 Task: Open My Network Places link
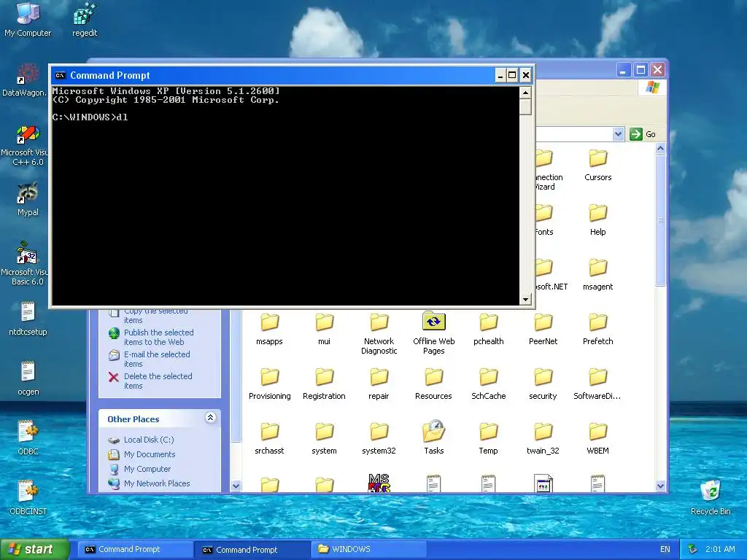pos(157,483)
